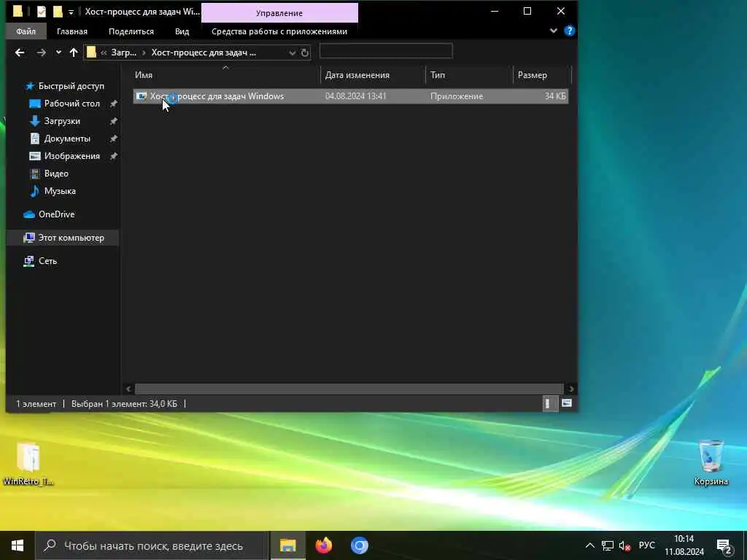
Task: Open the Поделиться ribbon tab
Action: point(131,31)
